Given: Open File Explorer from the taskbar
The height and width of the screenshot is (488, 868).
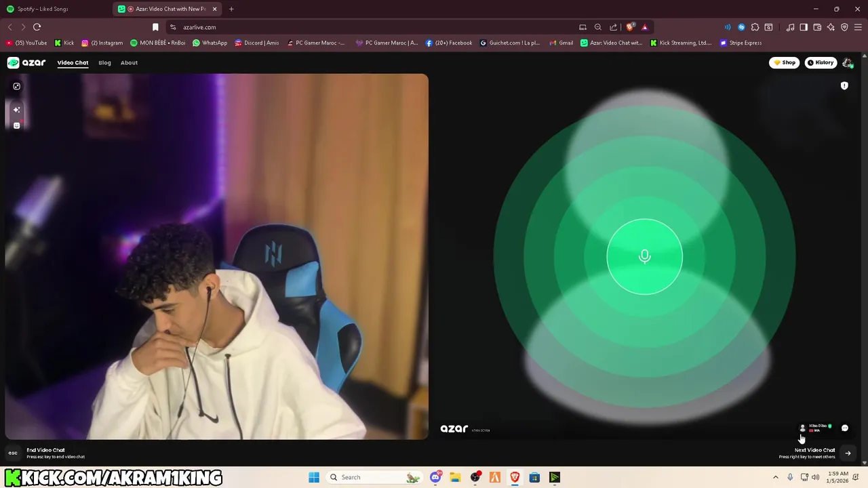Looking at the screenshot, I should coord(455,477).
